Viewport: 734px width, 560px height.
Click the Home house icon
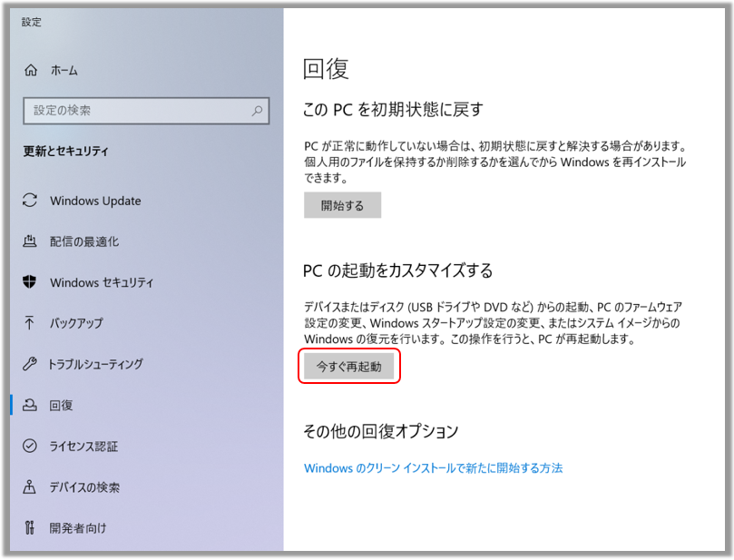coord(31,70)
